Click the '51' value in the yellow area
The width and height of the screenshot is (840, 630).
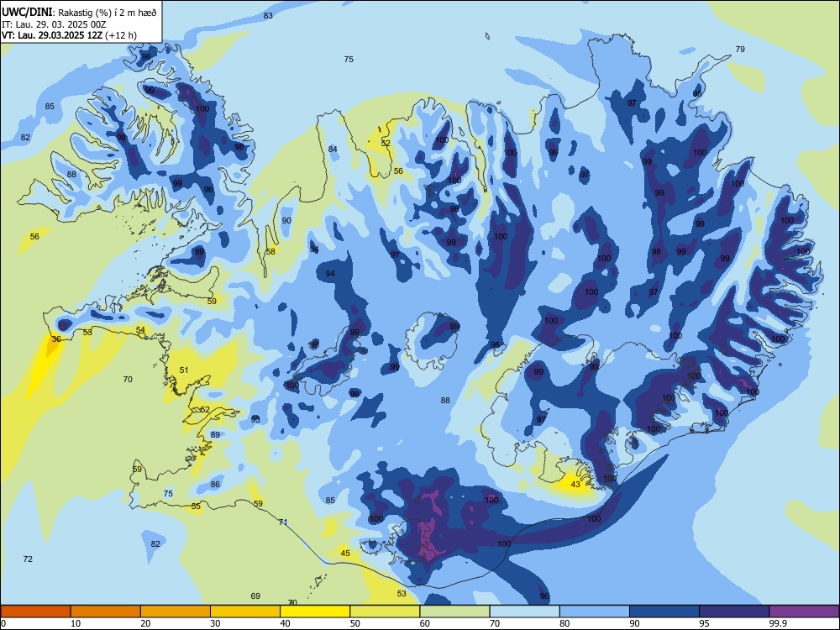tap(184, 370)
